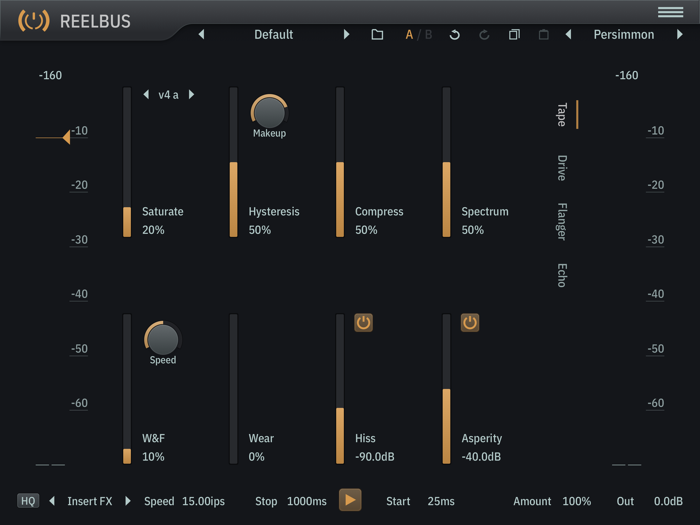Open the preset folder browser
700x525 pixels.
click(x=377, y=34)
